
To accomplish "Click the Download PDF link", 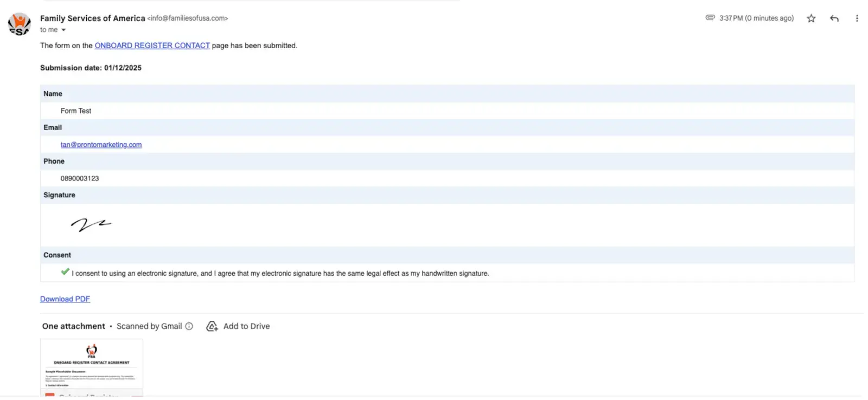I will pos(65,299).
